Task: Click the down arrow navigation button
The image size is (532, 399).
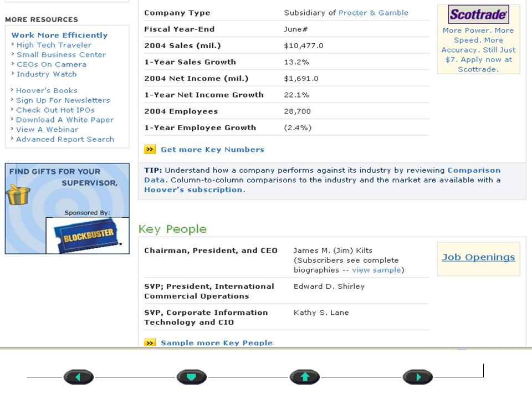Action: (x=192, y=377)
